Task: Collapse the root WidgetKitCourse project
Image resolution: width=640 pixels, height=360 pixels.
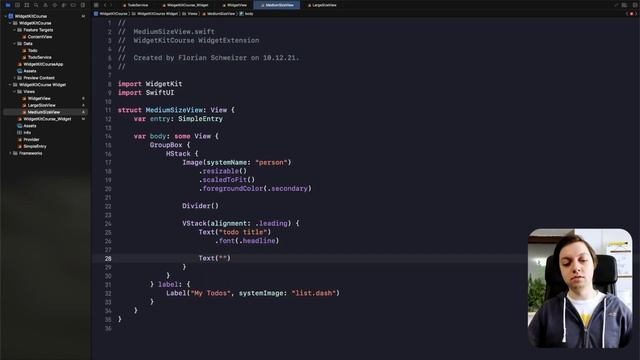Action: pos(5,16)
